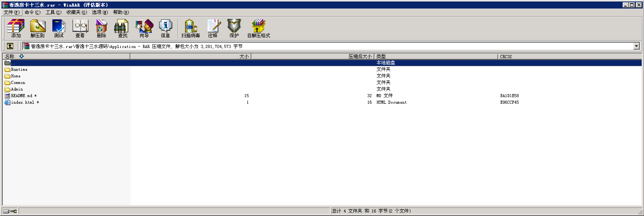Click the 添加 (Add) toolbar icon
The height and width of the screenshot is (216, 644).
(x=16, y=28)
